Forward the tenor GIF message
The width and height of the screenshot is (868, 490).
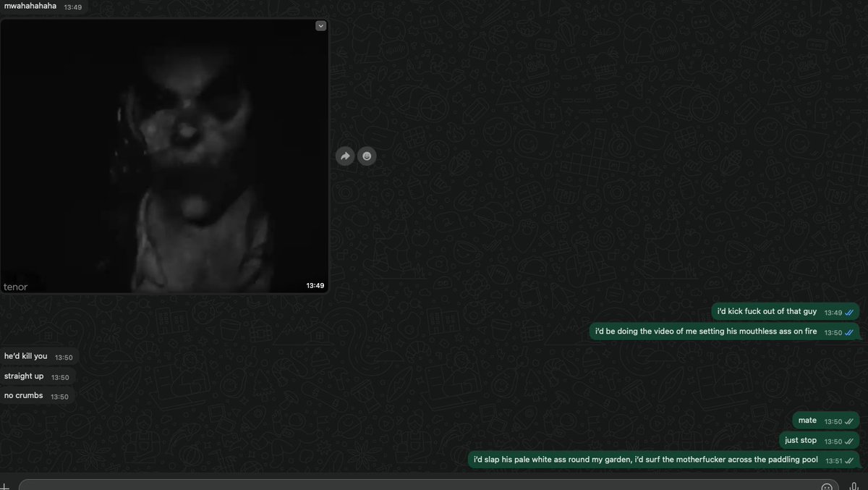(345, 156)
